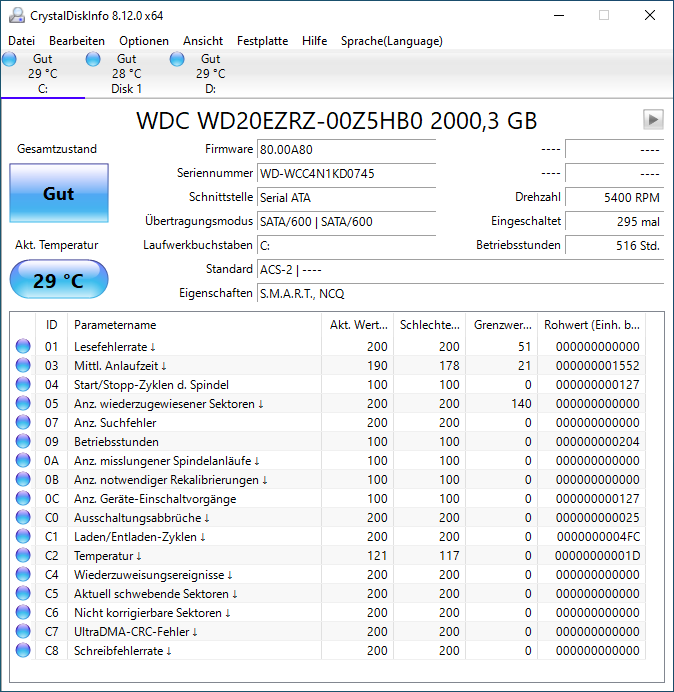Click raw value 000000000204
The width and height of the screenshot is (674, 692).
[597, 441]
